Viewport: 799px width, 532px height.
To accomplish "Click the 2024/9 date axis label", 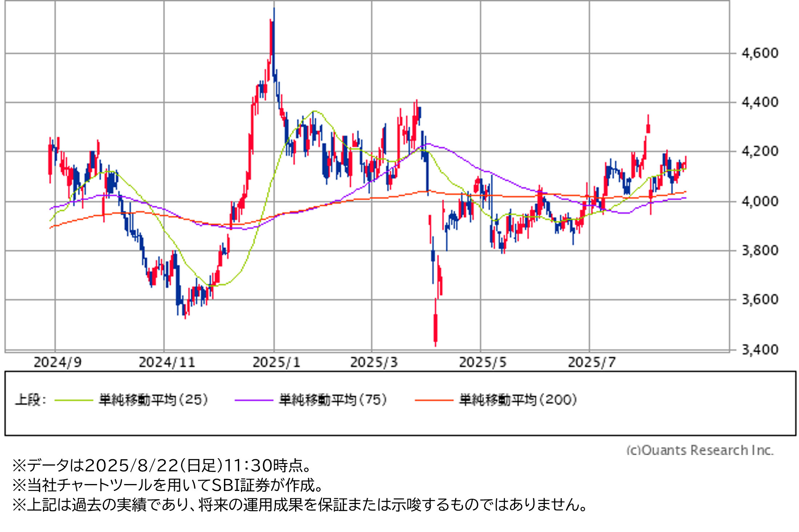I will [x=57, y=362].
